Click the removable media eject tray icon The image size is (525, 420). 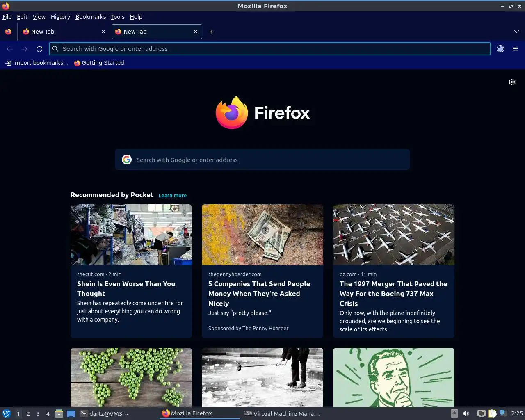tap(454, 413)
